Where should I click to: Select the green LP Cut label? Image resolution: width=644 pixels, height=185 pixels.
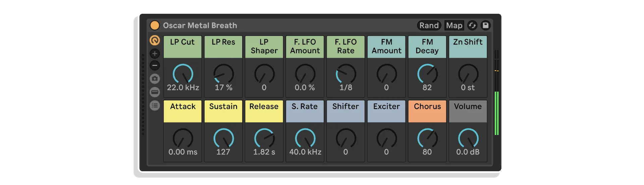click(182, 47)
